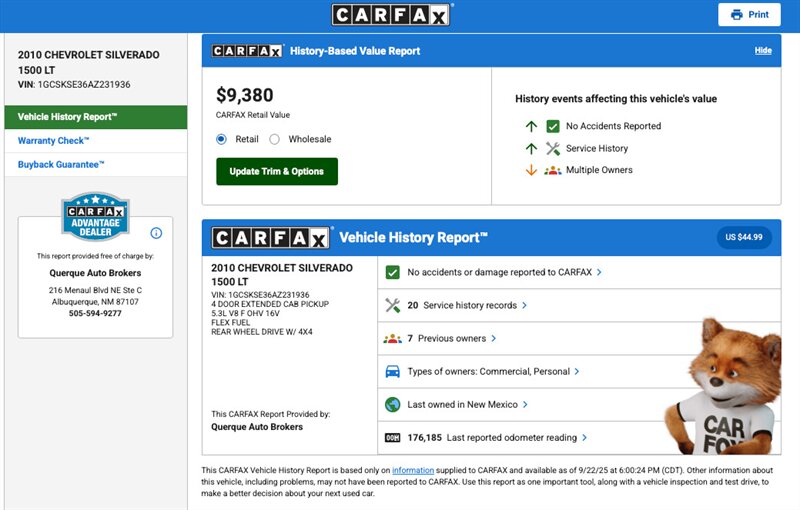Click No accidents or damage reported to CARFAX text

(499, 272)
